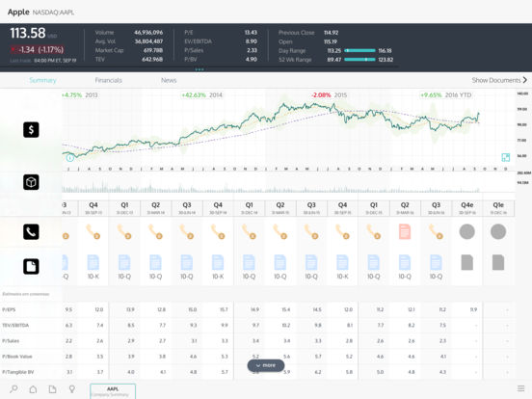
Task: Click the TEV/EBITDA row label
Action: click(x=15, y=325)
